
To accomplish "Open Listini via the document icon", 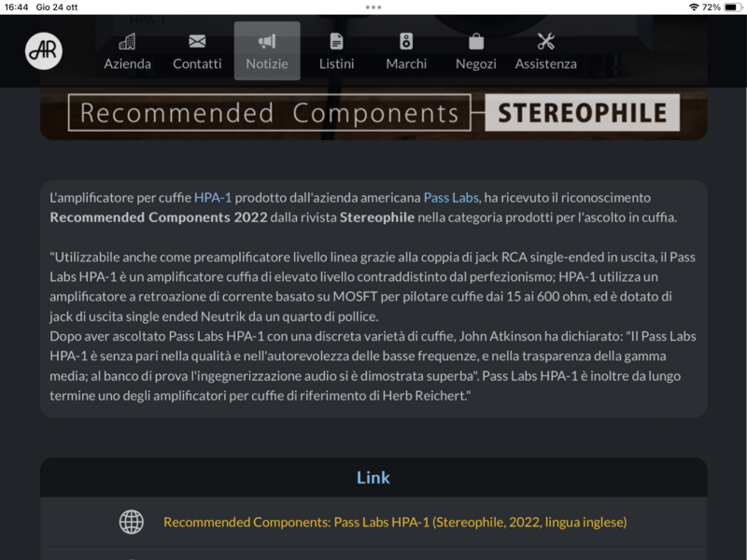I will coord(336,42).
